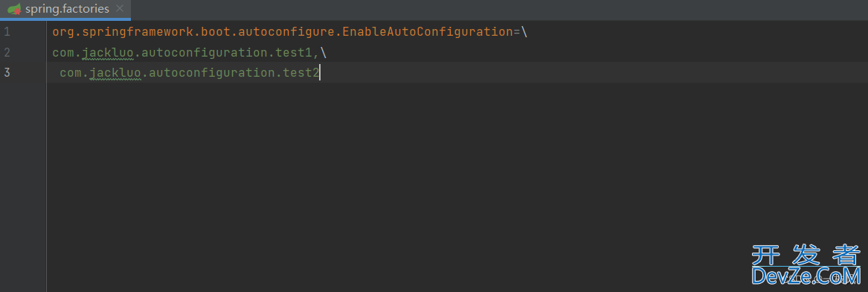The image size is (868, 292).
Task: Close the spring.factories tab
Action: point(120,9)
